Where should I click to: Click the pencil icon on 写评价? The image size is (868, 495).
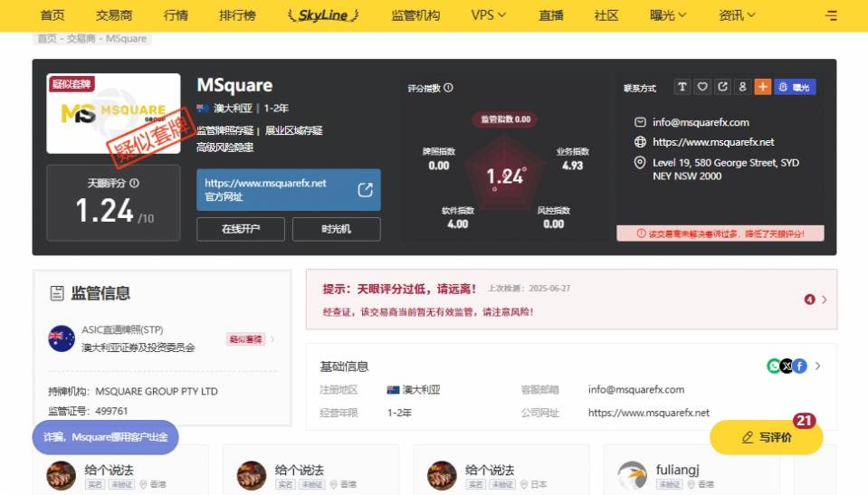[748, 437]
